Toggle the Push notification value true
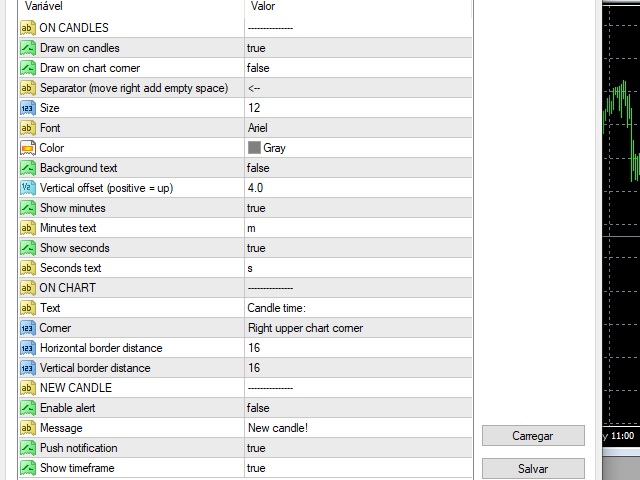This screenshot has width=640, height=480. [358, 448]
